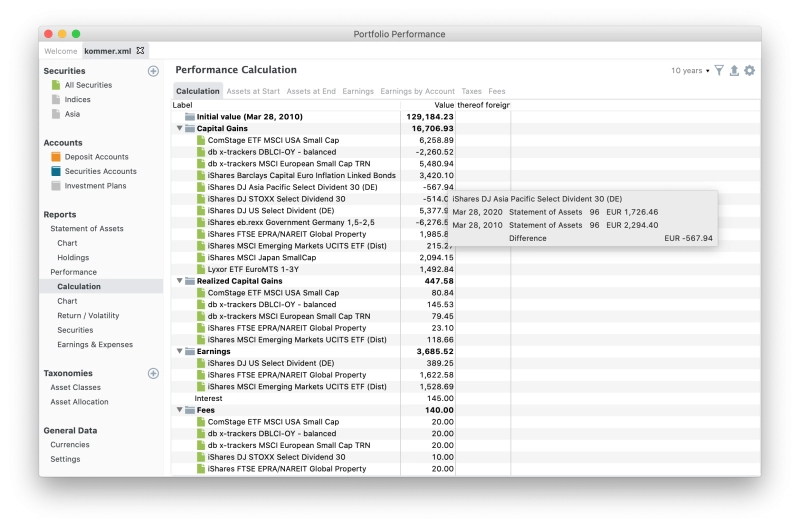Image resolution: width=800 pixels, height=528 pixels.
Task: Click the add taxonomy plus icon
Action: [x=153, y=373]
